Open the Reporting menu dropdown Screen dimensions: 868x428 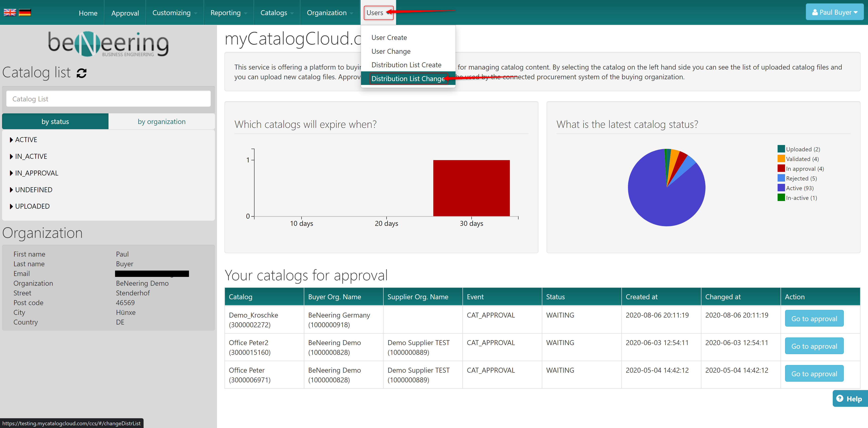pos(229,13)
